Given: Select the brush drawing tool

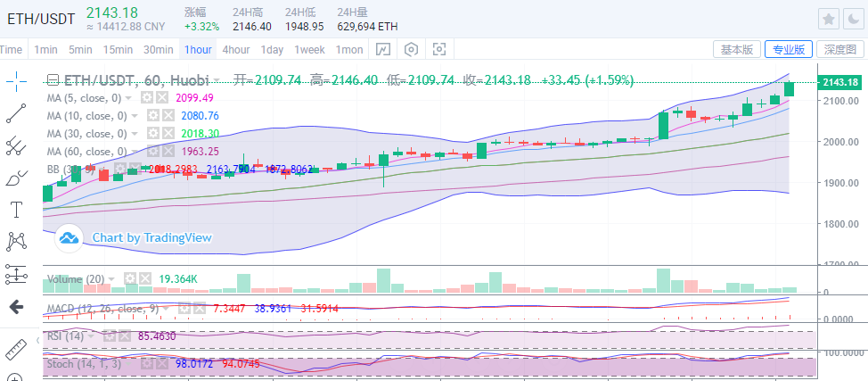Looking at the screenshot, I should (x=16, y=178).
